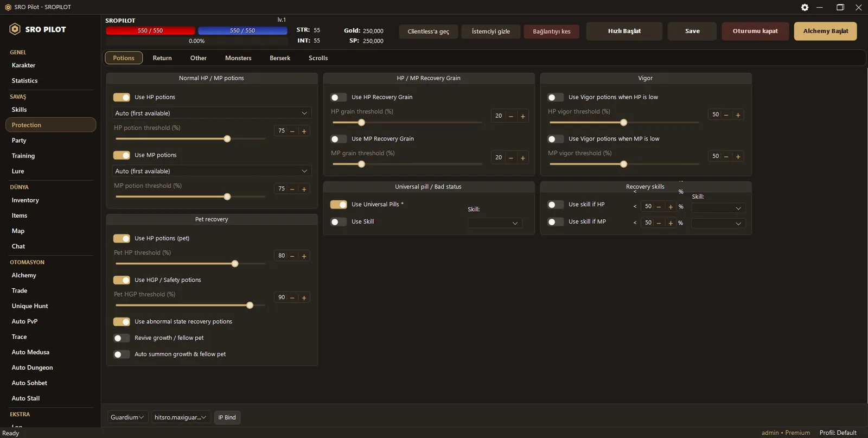Open MP potion Auto (first available) dropdown
Image resolution: width=868 pixels, height=438 pixels.
pos(212,171)
